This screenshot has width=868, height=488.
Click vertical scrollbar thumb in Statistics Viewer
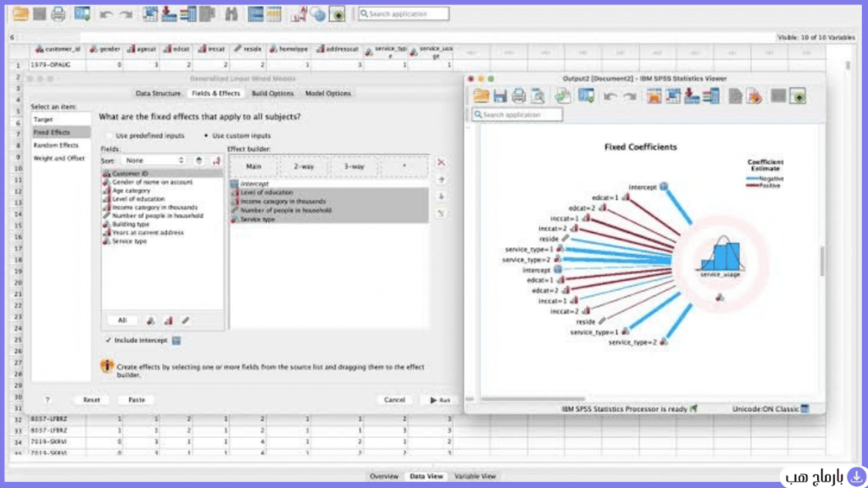click(822, 261)
